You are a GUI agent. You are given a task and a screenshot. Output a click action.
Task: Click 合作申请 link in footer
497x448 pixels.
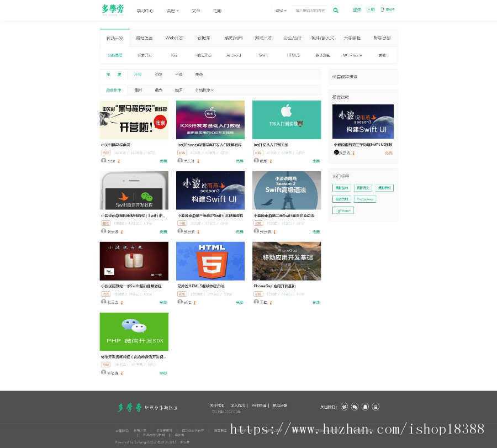click(259, 405)
